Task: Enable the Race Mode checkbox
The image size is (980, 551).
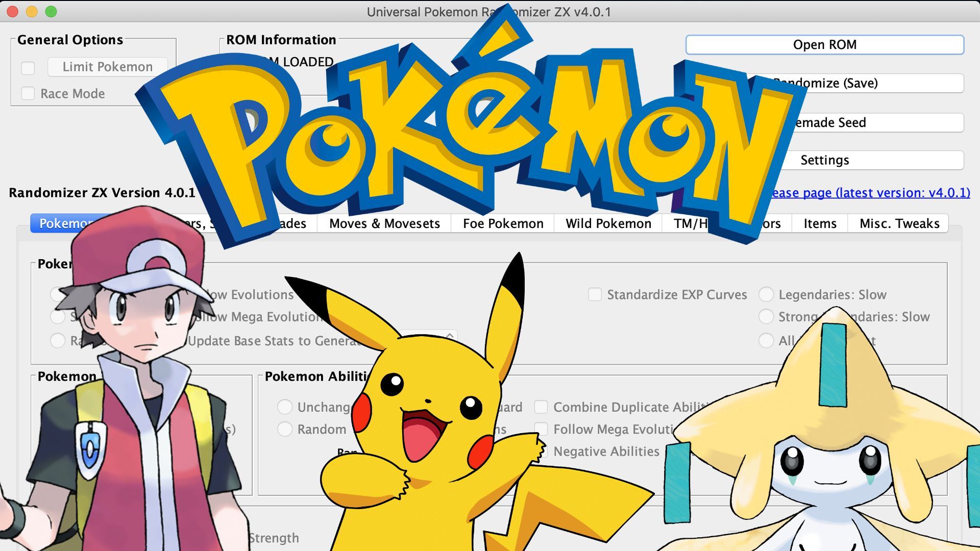Action: (28, 93)
